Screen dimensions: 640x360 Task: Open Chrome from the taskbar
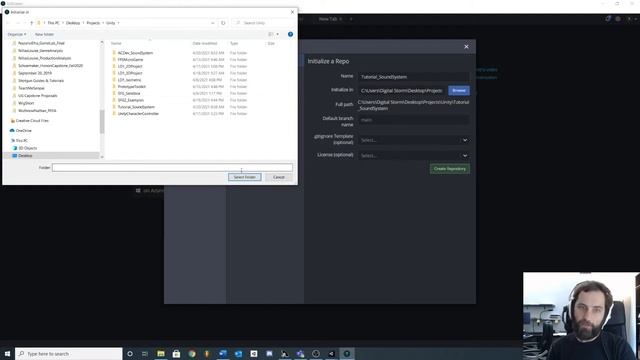pyautogui.click(x=192, y=353)
